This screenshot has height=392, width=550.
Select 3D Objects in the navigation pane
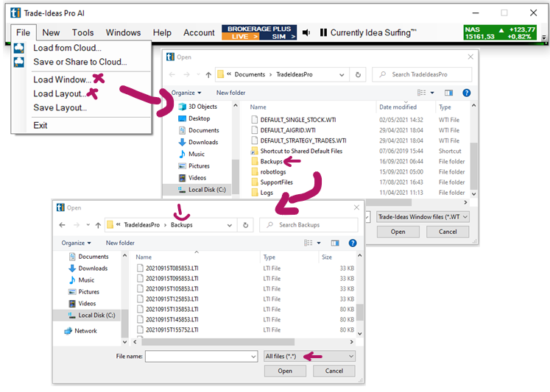pyautogui.click(x=202, y=107)
